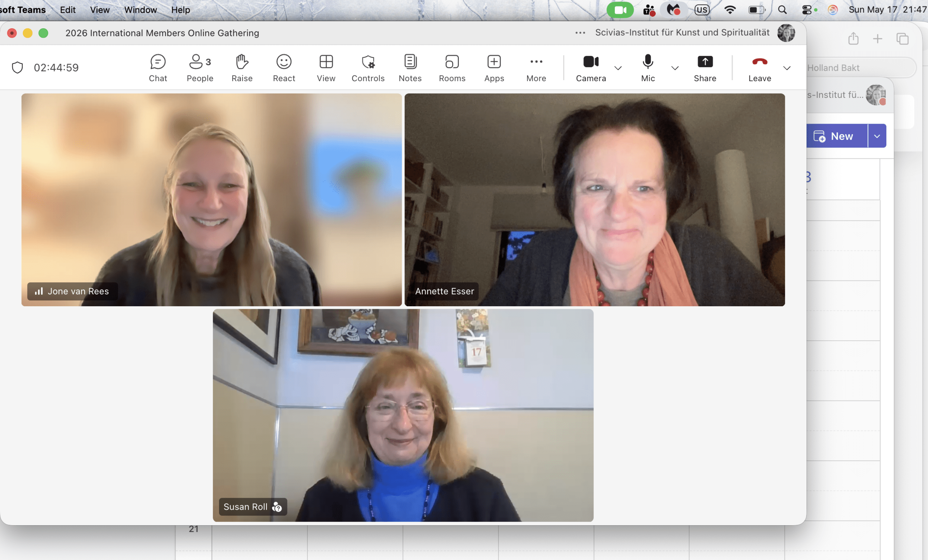This screenshot has width=928, height=560.
Task: Open the Wi-Fi menu bar status
Action: coord(730,10)
